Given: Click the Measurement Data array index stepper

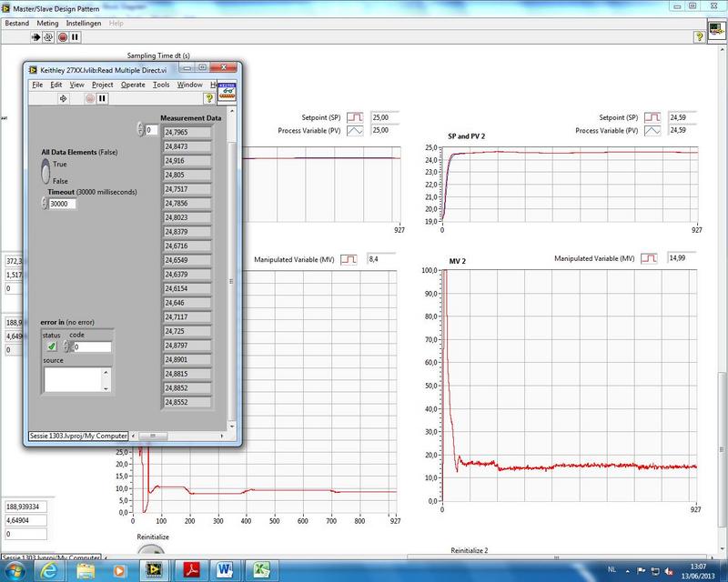Looking at the screenshot, I should (x=140, y=130).
